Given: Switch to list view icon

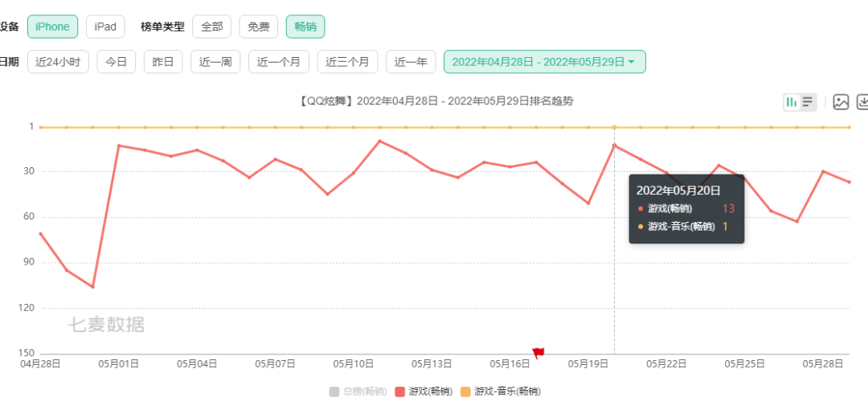Looking at the screenshot, I should 808,102.
